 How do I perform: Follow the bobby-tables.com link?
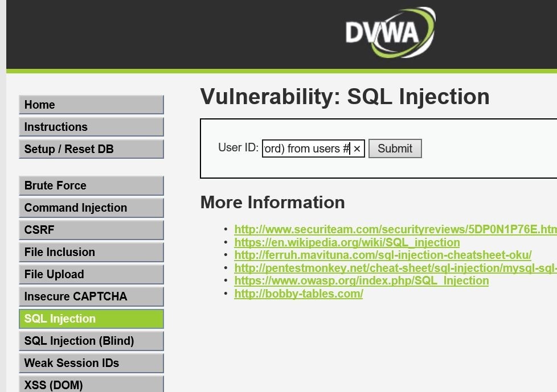pos(298,294)
